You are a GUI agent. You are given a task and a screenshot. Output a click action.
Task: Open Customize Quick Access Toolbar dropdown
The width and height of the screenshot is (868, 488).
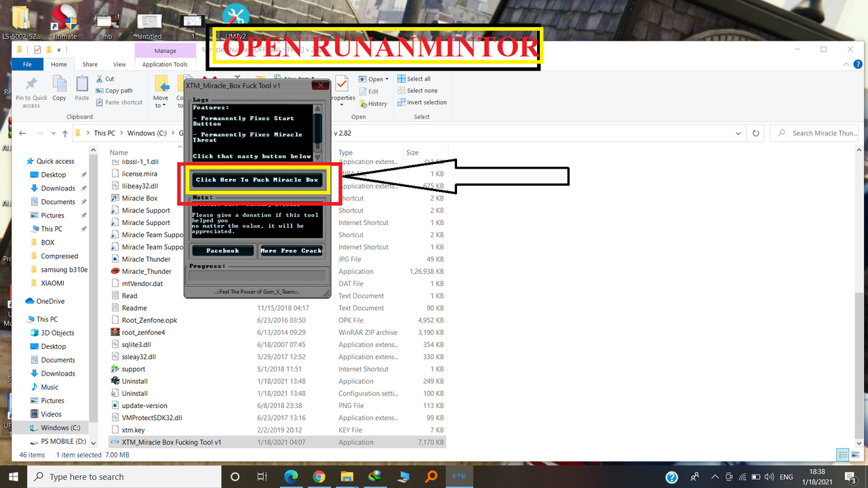pos(60,50)
